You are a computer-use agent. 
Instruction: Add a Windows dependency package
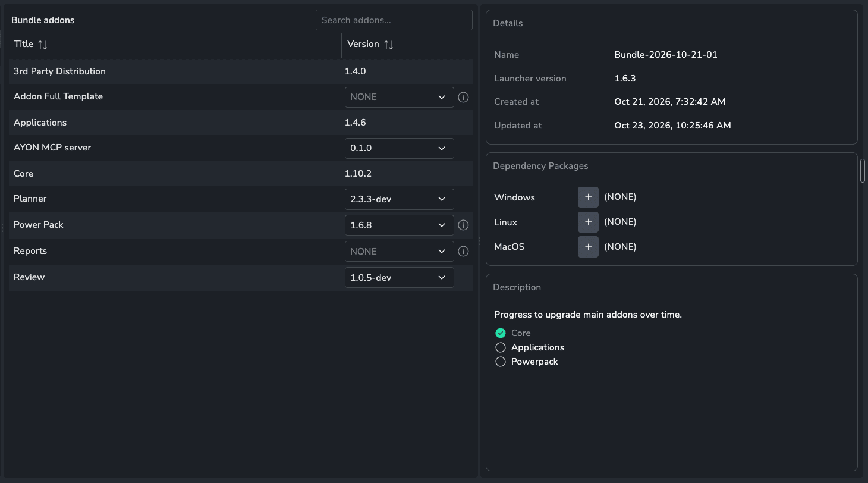tap(588, 197)
